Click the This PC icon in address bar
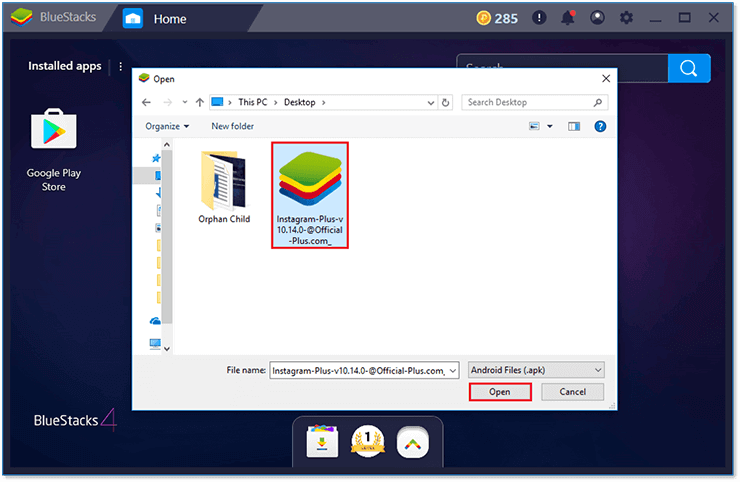The width and height of the screenshot is (740, 482). pyautogui.click(x=217, y=102)
